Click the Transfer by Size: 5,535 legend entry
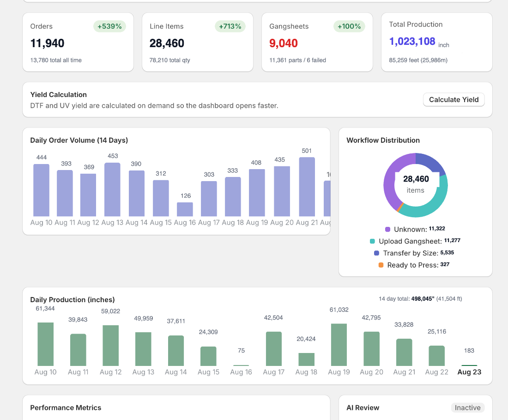 414,253
